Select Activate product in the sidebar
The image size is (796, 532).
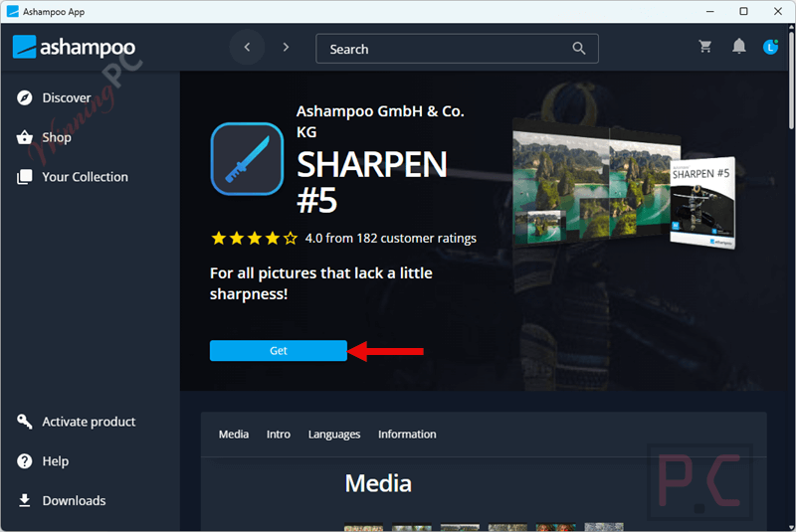[x=89, y=422]
